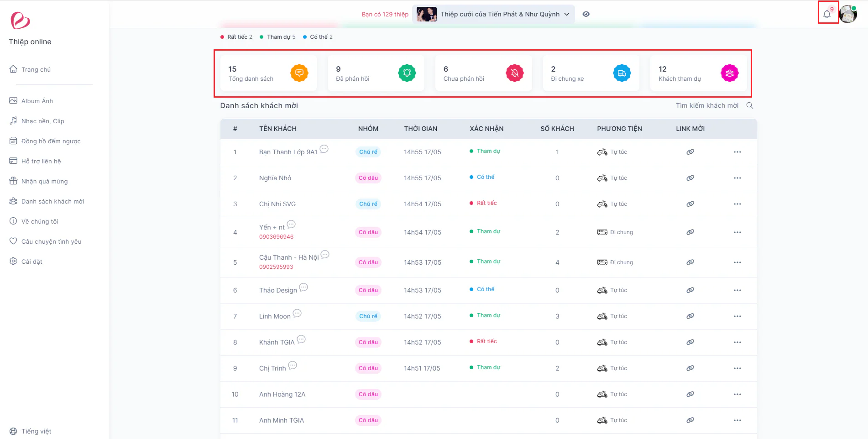
Task: Open more options for Nghĩa Nhỏ
Action: [x=737, y=178]
